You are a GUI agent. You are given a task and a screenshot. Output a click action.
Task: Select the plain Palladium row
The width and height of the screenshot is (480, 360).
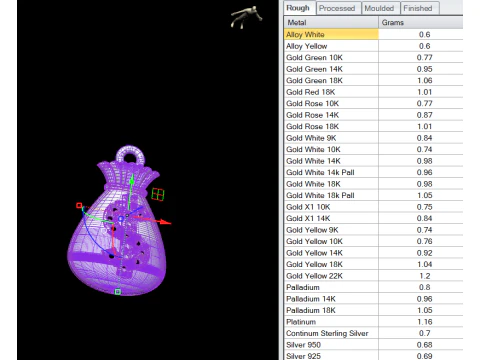374,287
